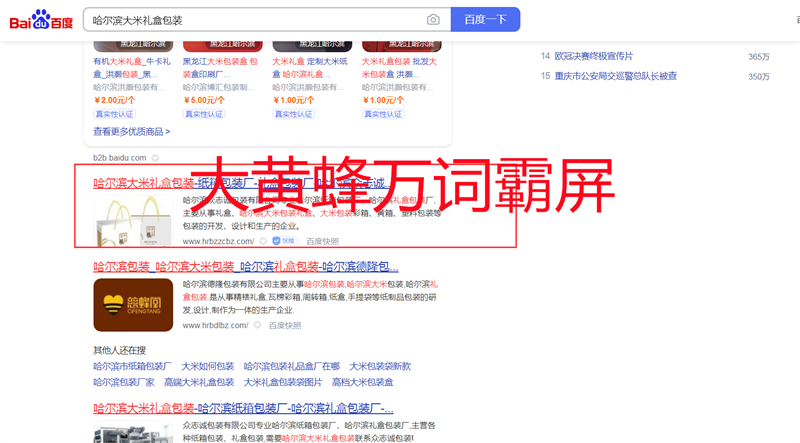Image resolution: width=800 pixels, height=443 pixels.
Task: Search related 哈尔滨市纸箱包装厂
Action: [x=132, y=366]
